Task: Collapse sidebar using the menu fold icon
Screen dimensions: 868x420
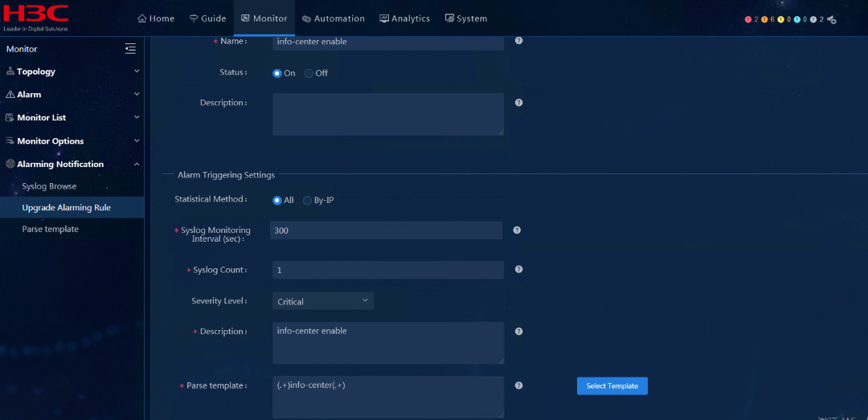Action: (x=131, y=49)
